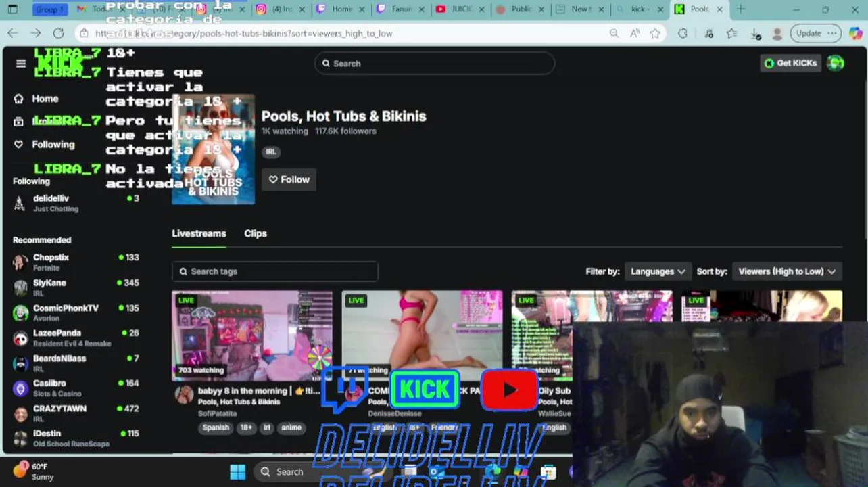Go back in the browser
The image size is (868, 487).
pos(13,33)
